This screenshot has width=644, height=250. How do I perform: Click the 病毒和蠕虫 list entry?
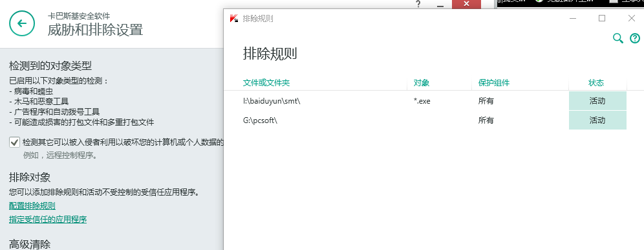pos(33,91)
